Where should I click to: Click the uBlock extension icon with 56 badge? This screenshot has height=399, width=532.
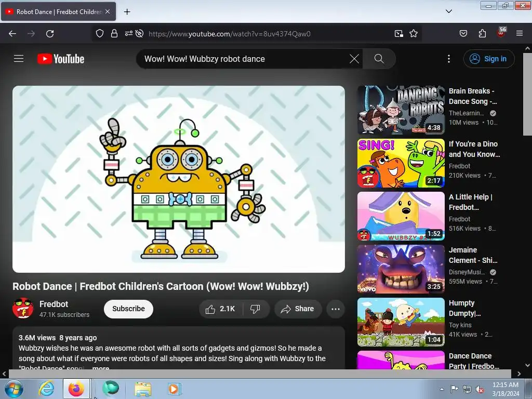pyautogui.click(x=501, y=33)
